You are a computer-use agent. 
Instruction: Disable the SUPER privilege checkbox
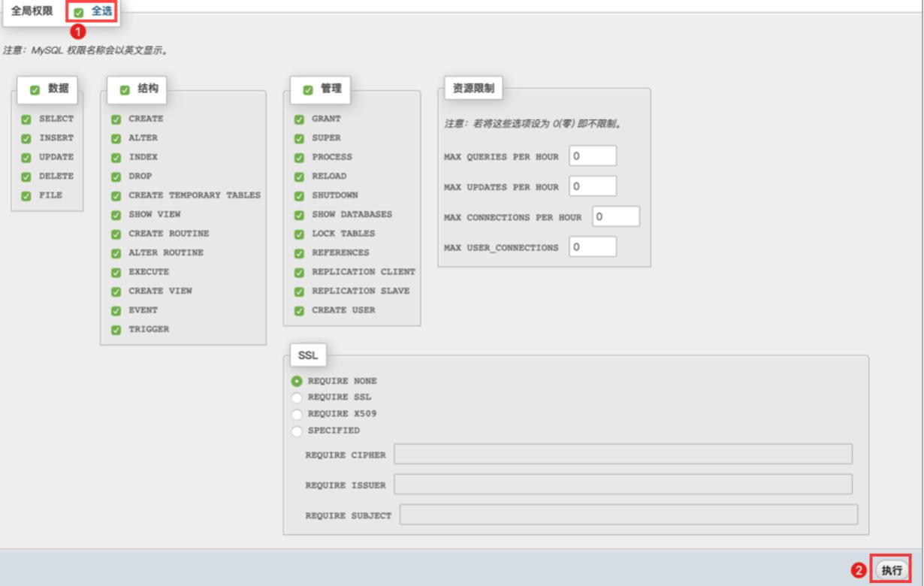(299, 138)
